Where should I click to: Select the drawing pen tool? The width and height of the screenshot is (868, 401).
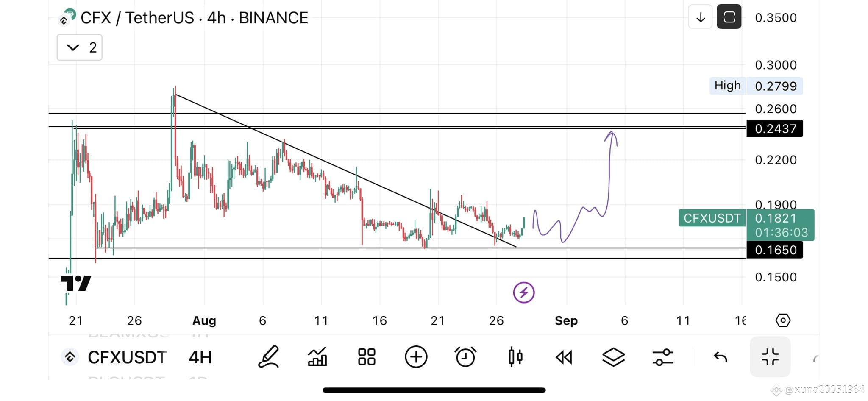(x=268, y=357)
